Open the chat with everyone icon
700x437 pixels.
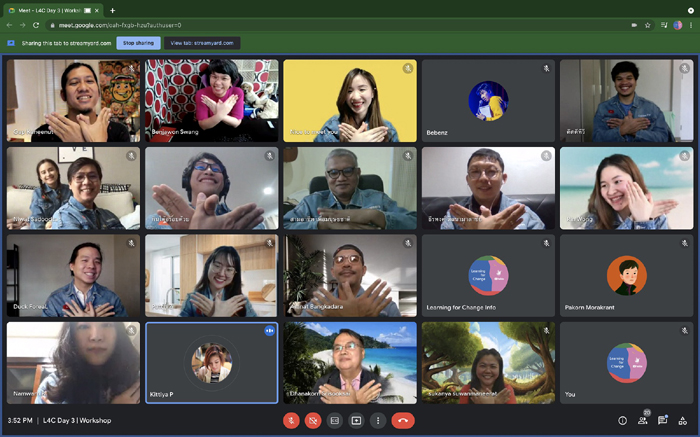pyautogui.click(x=662, y=420)
